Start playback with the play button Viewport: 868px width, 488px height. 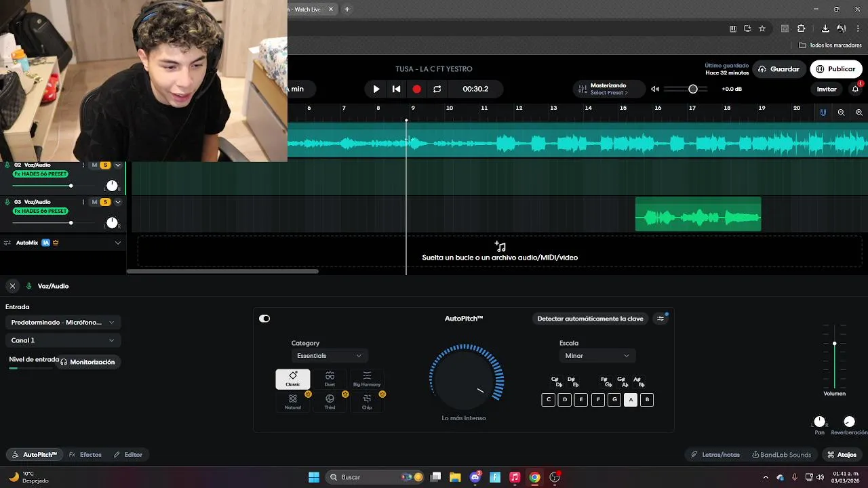(x=376, y=89)
